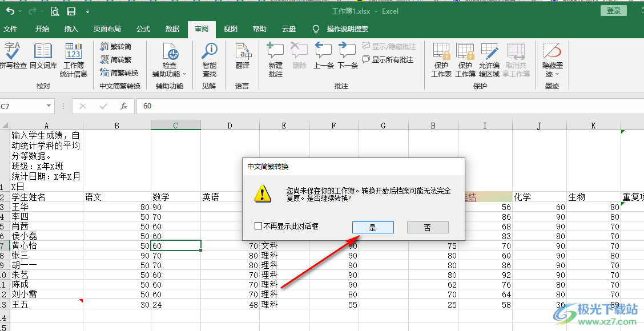Open 检查辅助功能 accessibility checker
This screenshot has height=331, width=644.
click(169, 60)
